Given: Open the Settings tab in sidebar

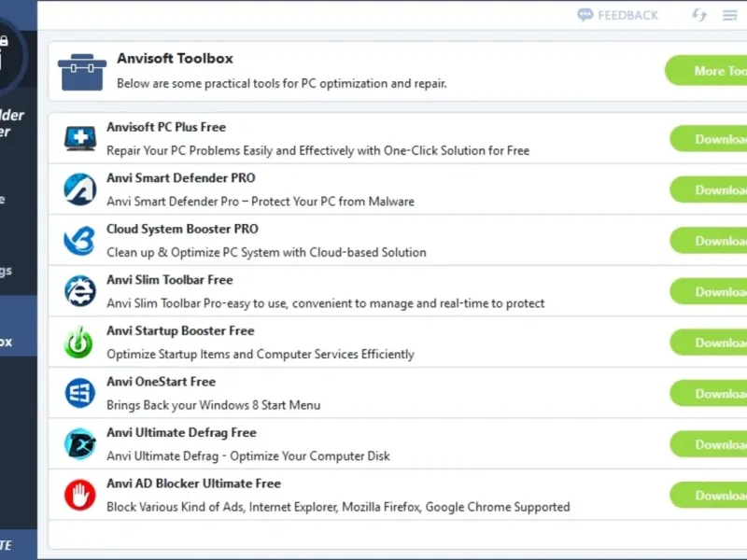Looking at the screenshot, I should pyautogui.click(x=18, y=271).
